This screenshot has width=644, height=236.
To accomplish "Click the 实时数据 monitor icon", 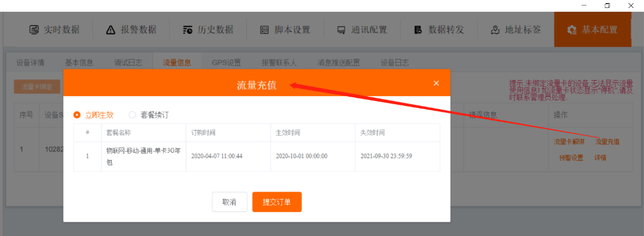I will point(35,30).
